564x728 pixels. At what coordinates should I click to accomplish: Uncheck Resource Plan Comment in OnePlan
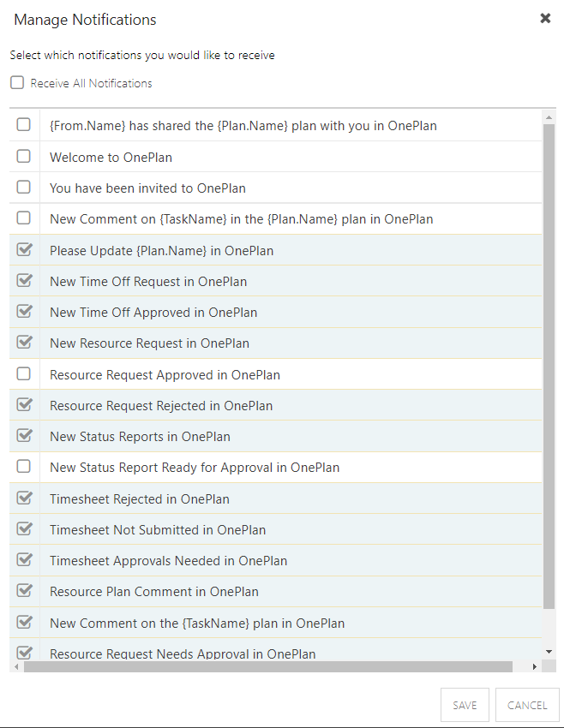click(24, 591)
